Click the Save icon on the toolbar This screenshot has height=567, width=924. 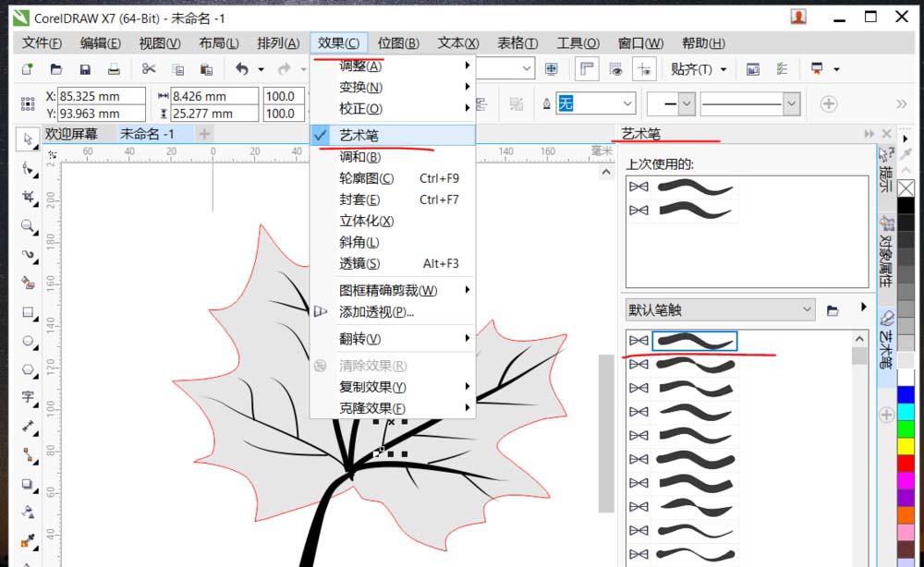[84, 68]
